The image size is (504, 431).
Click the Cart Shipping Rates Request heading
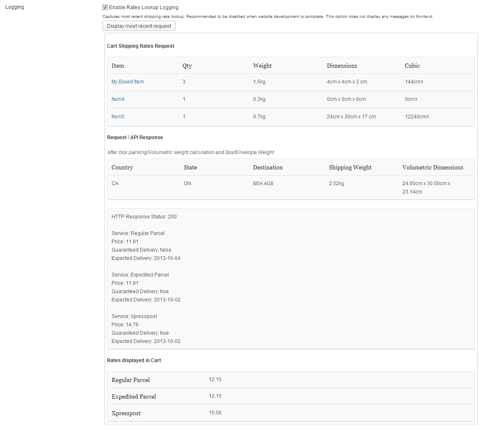(141, 46)
